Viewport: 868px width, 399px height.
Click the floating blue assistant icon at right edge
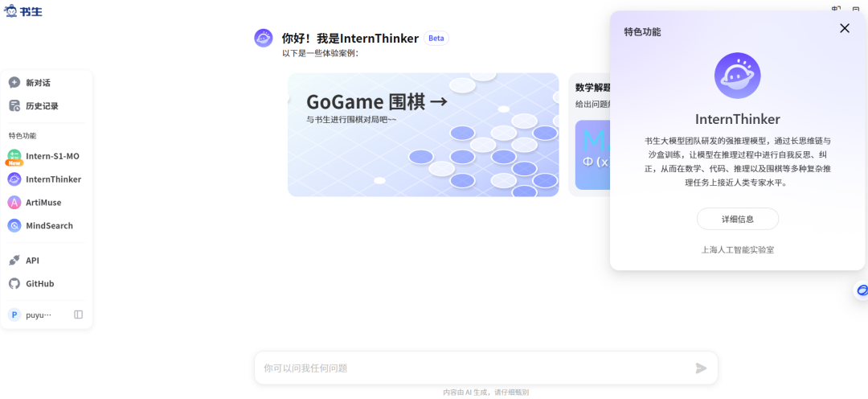tap(862, 290)
